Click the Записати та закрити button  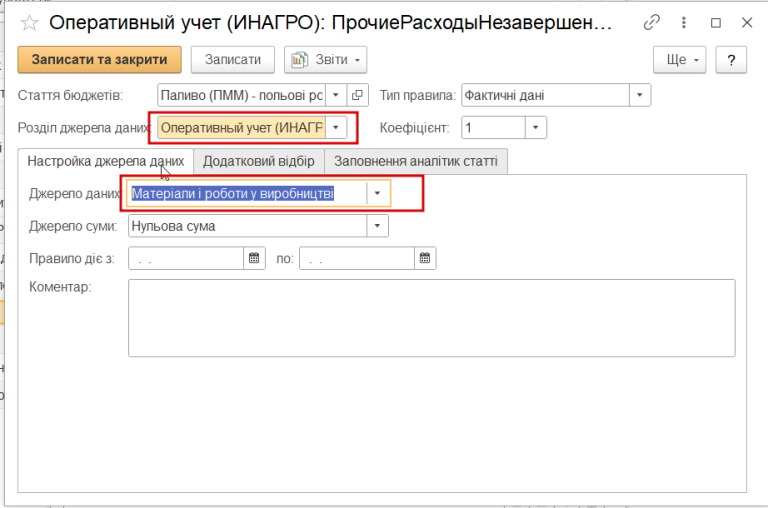coord(99,60)
